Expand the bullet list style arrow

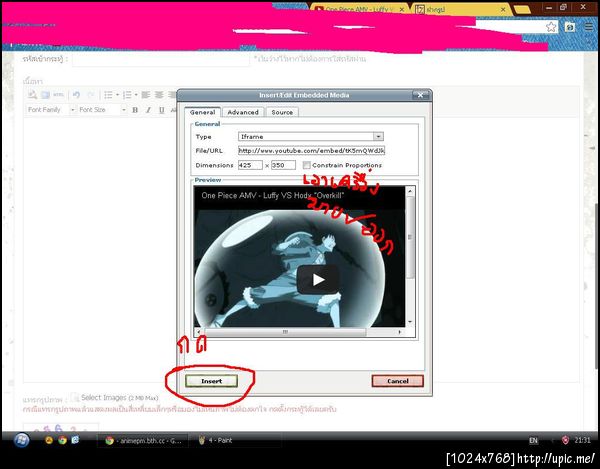click(117, 95)
